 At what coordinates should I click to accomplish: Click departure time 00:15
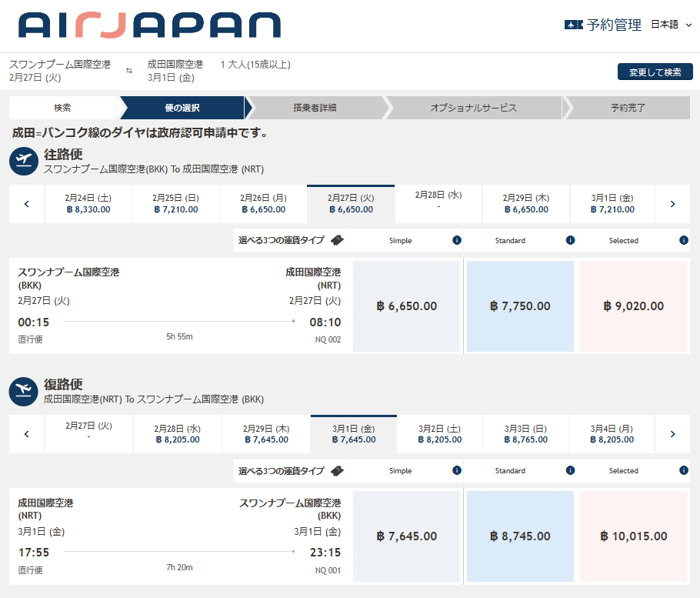point(34,322)
